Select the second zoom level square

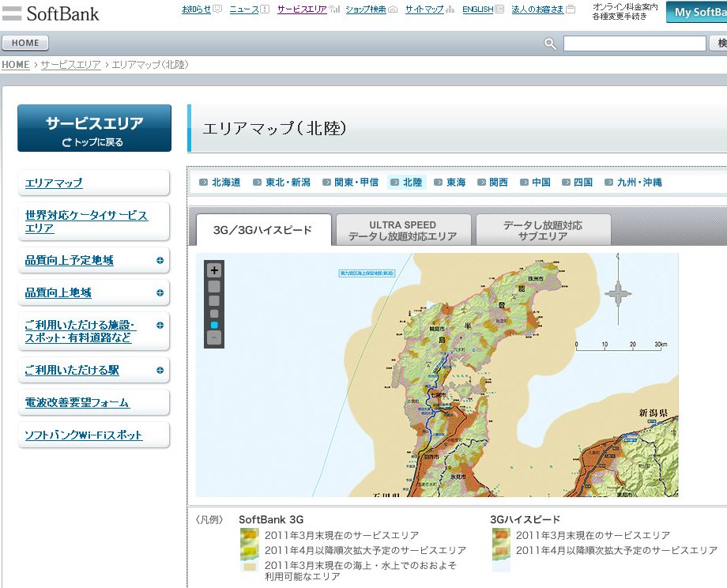[214, 301]
